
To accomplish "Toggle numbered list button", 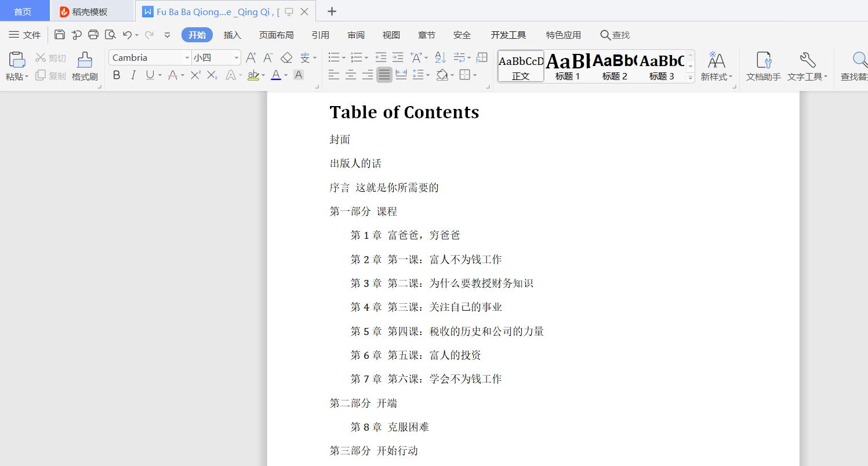I will click(x=357, y=57).
